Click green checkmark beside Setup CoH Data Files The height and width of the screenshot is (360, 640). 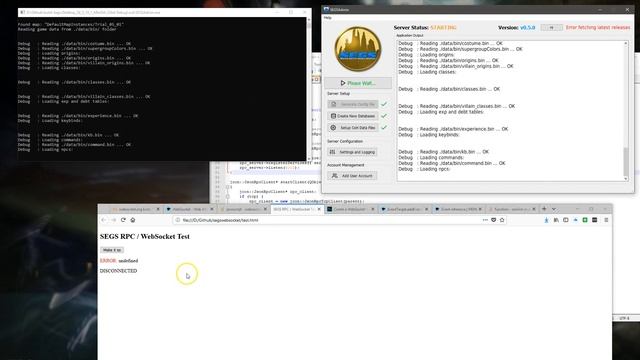coord(384,128)
